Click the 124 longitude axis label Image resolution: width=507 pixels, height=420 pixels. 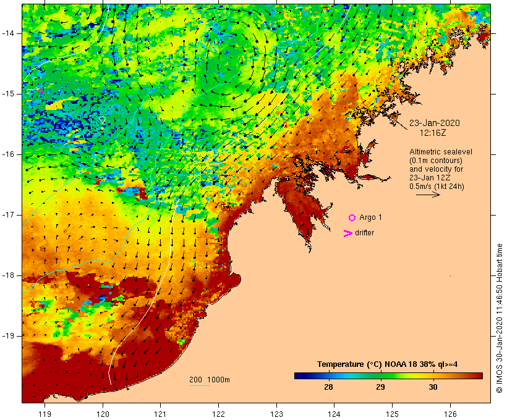[x=334, y=414]
